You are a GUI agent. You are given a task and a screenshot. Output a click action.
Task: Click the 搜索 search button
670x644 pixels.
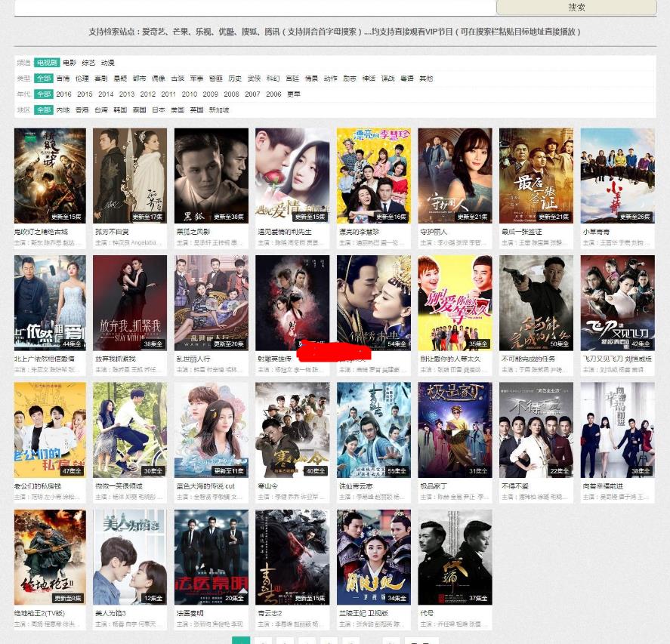[576, 8]
